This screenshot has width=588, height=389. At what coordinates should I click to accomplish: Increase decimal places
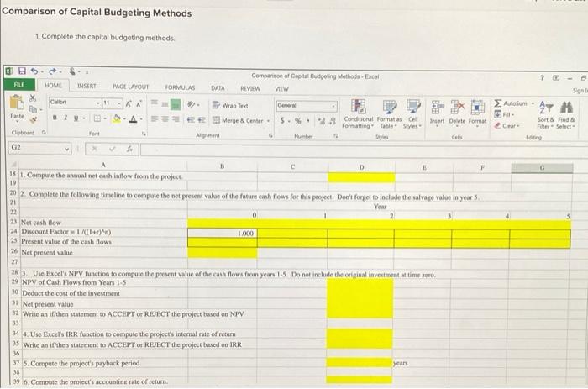[x=322, y=121]
